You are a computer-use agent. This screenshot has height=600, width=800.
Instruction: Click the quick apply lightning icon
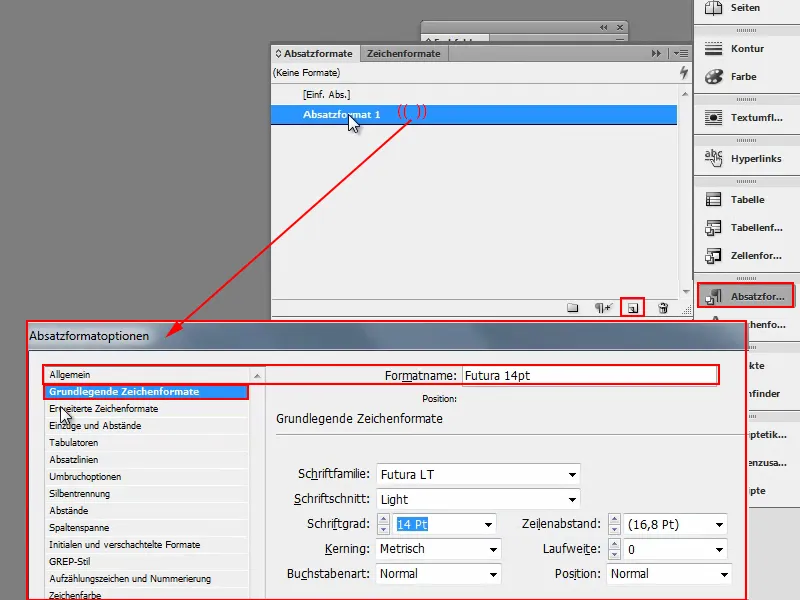click(x=684, y=72)
